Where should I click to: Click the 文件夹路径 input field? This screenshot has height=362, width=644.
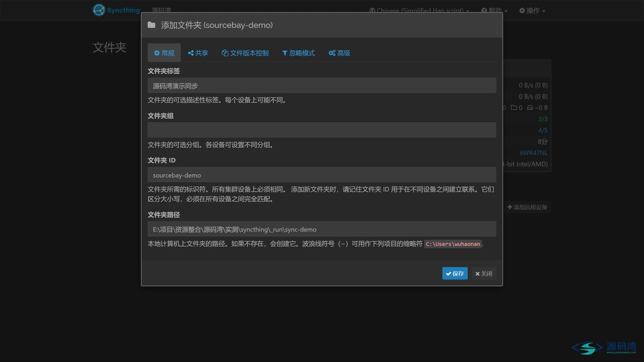pos(322,229)
